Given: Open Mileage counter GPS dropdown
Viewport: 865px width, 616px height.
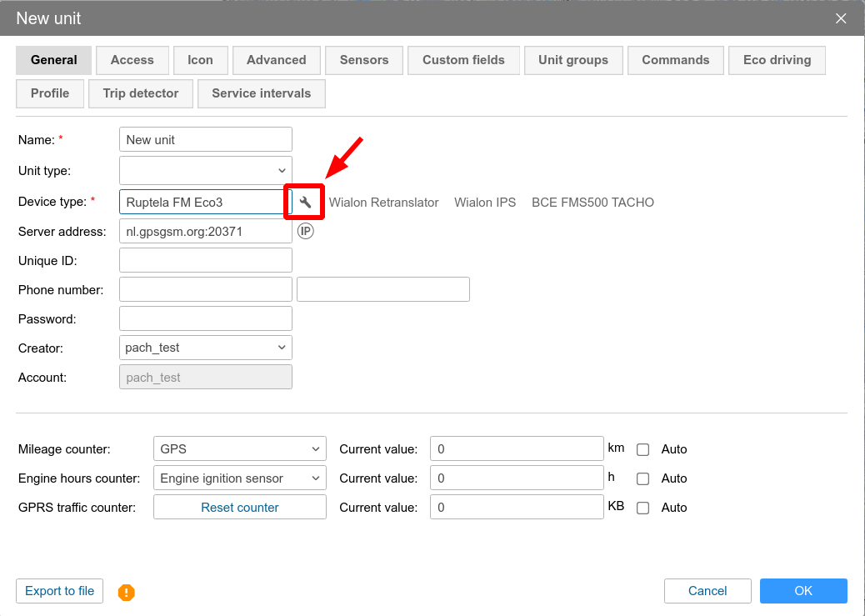Looking at the screenshot, I should click(239, 449).
